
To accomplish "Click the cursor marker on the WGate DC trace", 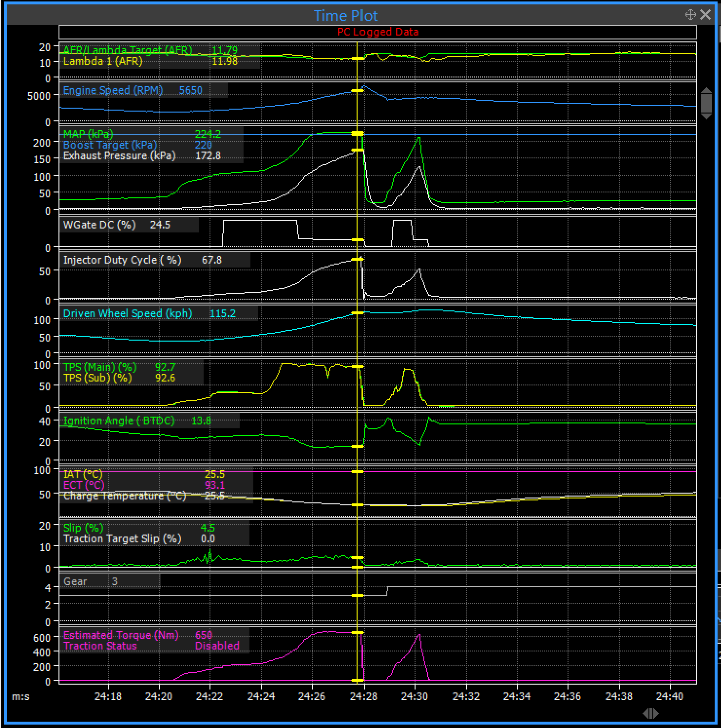I will (357, 240).
